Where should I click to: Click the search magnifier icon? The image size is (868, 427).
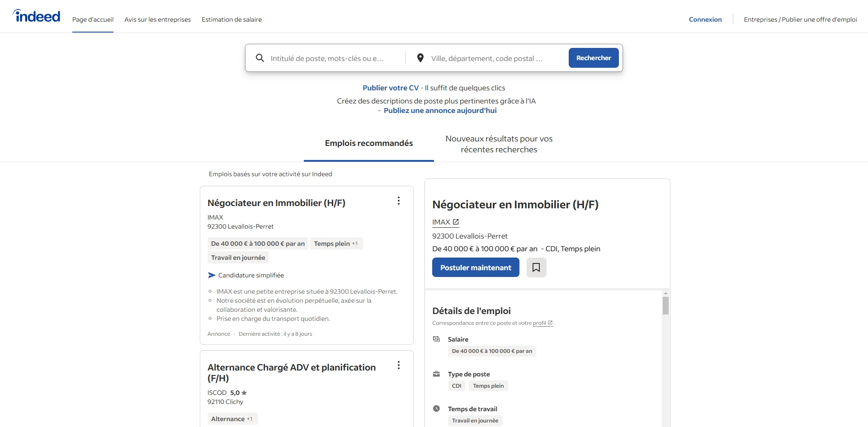click(x=260, y=58)
